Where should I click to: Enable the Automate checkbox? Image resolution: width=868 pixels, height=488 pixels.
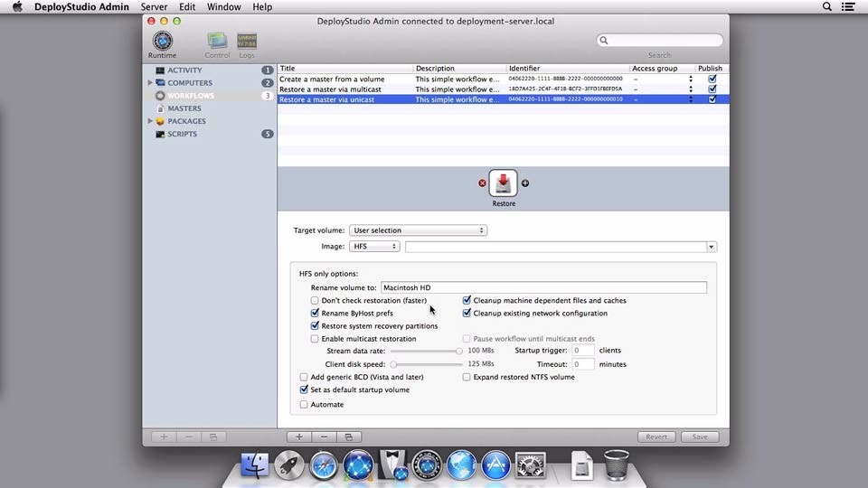pos(304,405)
